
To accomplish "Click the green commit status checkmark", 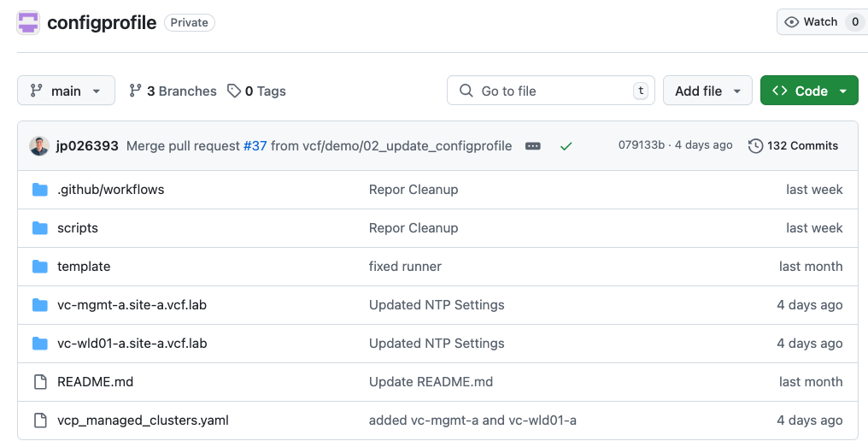I will pyautogui.click(x=566, y=146).
